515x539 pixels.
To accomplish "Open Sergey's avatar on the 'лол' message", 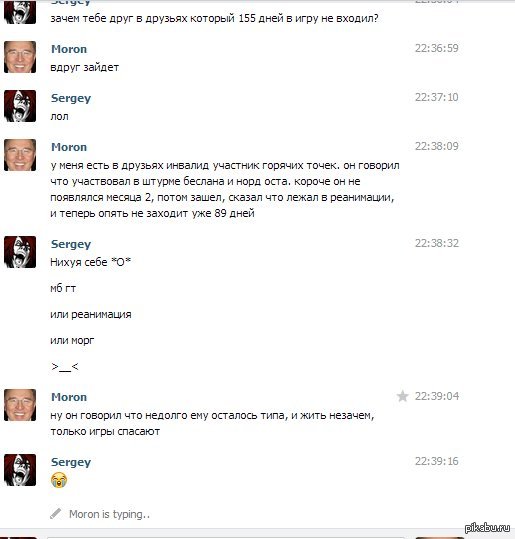I will click(20, 106).
